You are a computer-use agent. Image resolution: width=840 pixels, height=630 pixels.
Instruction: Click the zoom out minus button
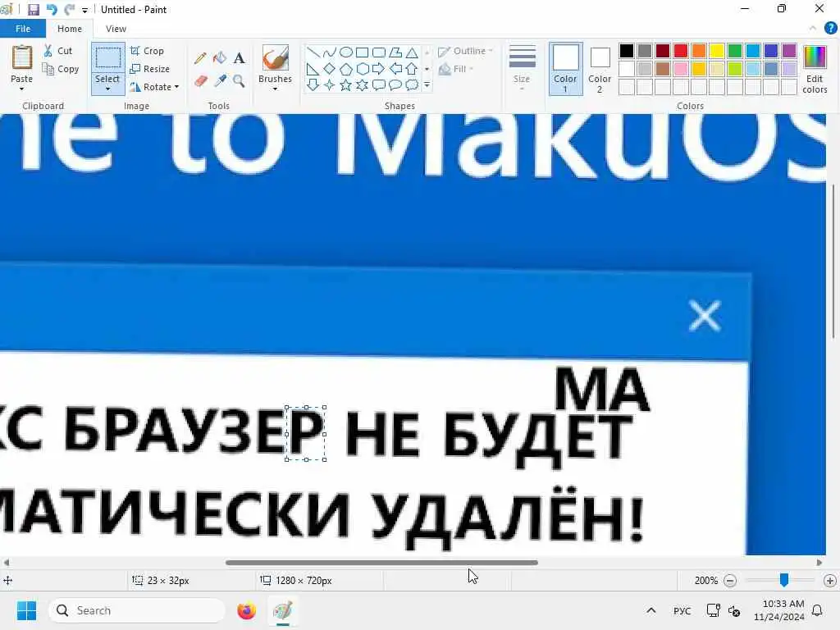click(729, 581)
